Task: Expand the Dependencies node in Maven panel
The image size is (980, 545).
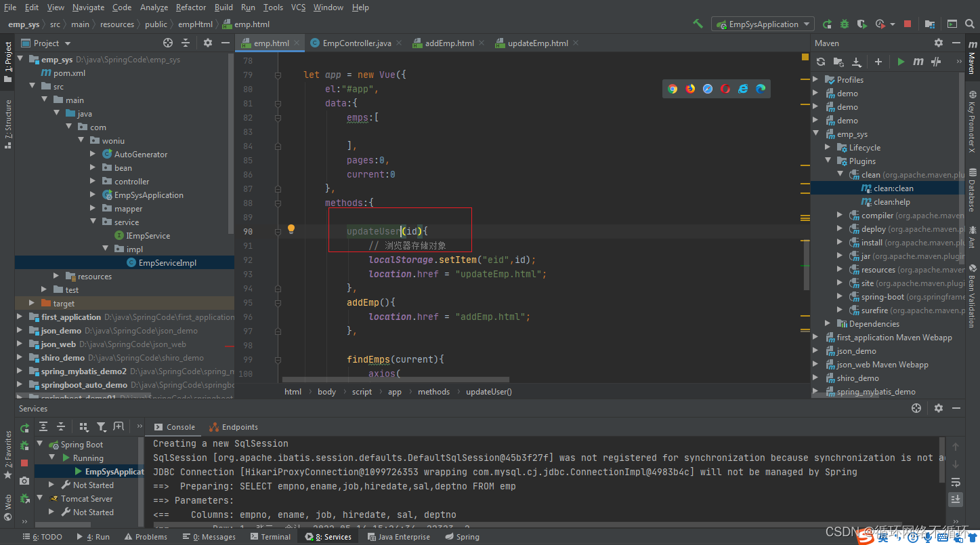Action: 827,323
